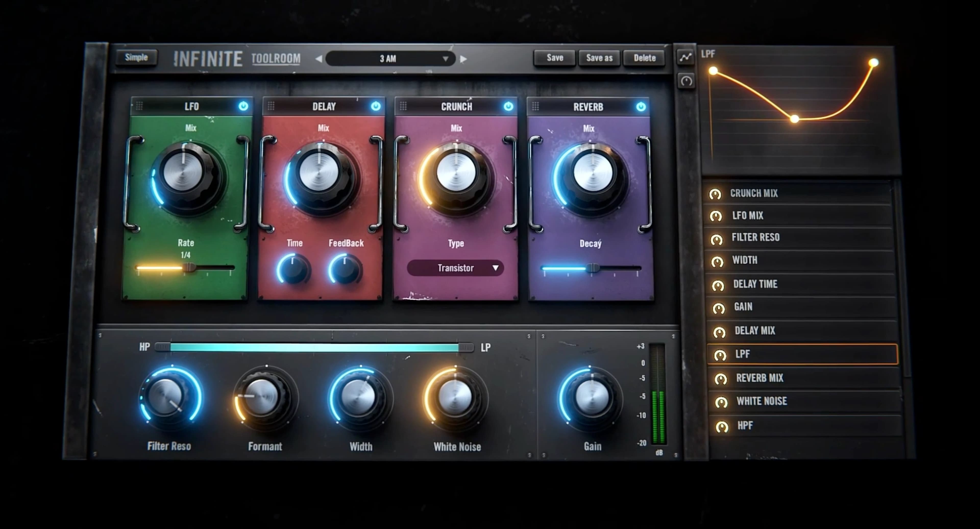The image size is (980, 529).
Task: Switch to Simple view mode
Action: click(137, 57)
